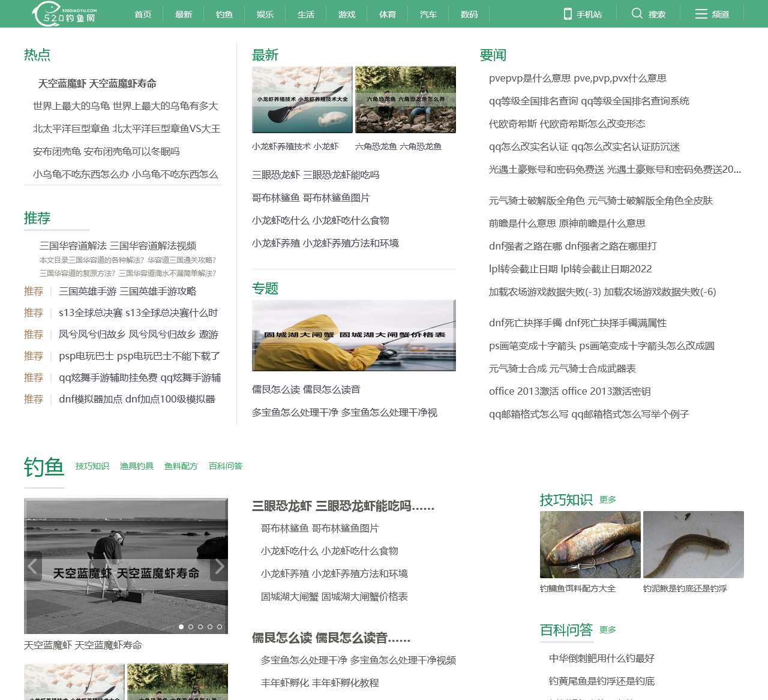Open 中华倒刺鲃用什么钓最好 question

pos(601,658)
